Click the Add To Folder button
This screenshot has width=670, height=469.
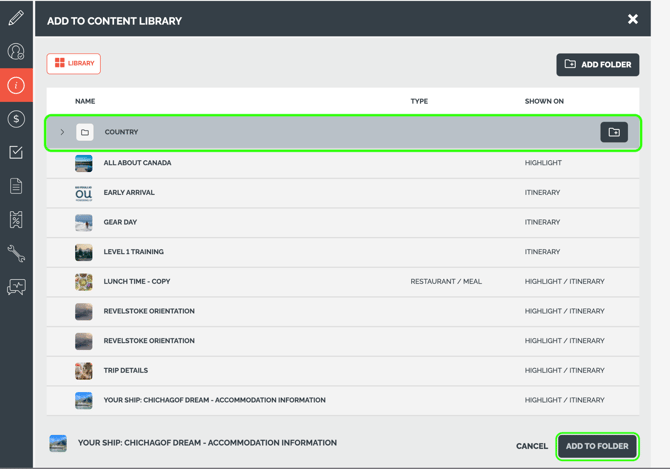(597, 446)
